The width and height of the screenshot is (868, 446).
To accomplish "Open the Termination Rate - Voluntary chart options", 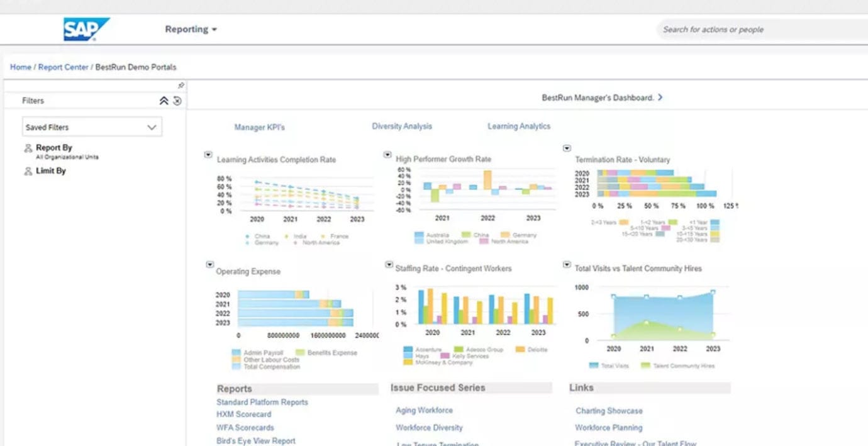I will (x=567, y=148).
